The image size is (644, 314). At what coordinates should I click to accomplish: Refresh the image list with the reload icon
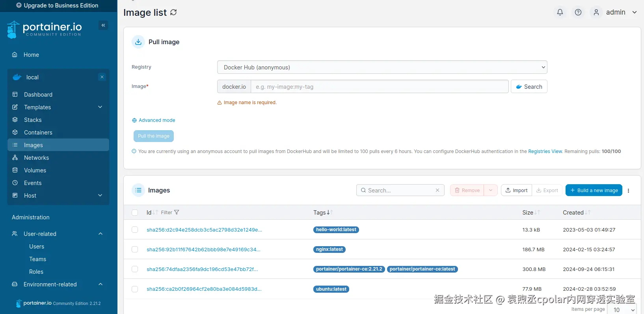[173, 12]
